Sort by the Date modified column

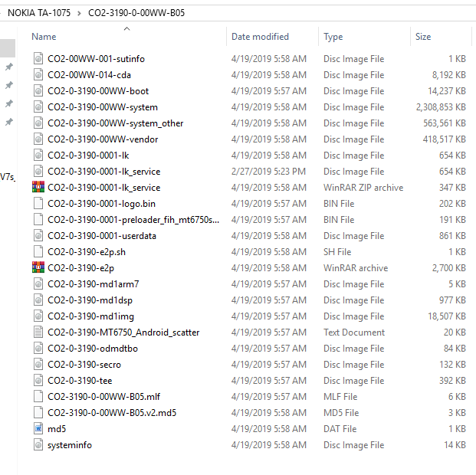tap(260, 37)
